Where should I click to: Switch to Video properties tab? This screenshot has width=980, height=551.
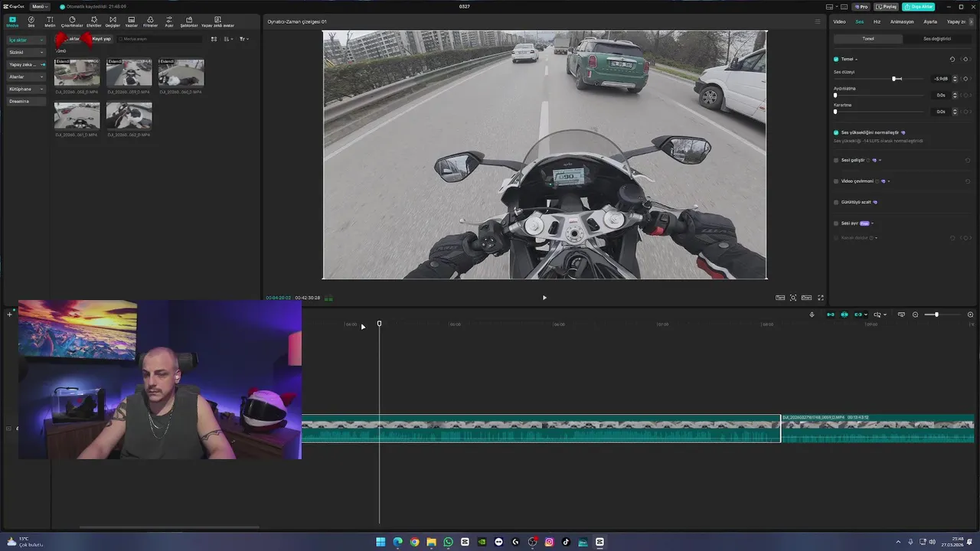pos(839,21)
